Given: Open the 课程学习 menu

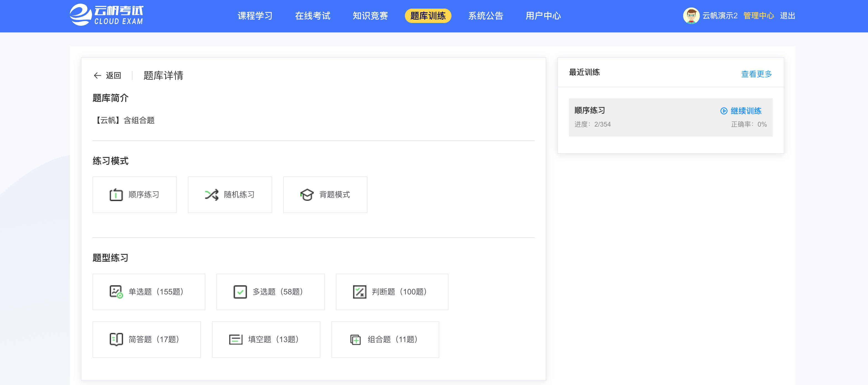Looking at the screenshot, I should tap(255, 16).
